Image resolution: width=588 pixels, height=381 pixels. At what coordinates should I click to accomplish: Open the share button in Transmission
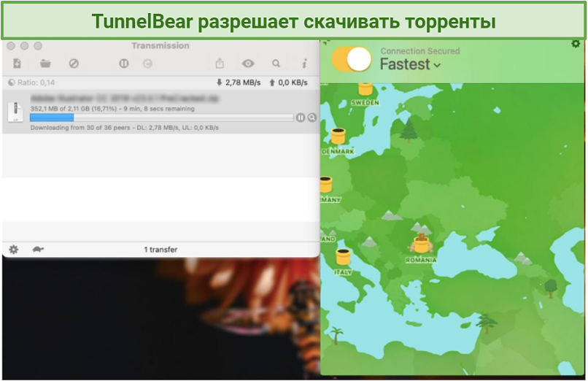[x=220, y=64]
